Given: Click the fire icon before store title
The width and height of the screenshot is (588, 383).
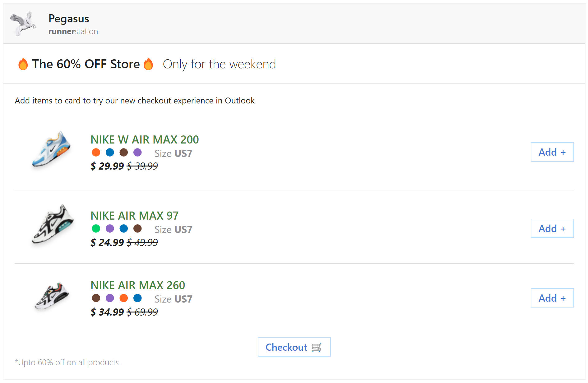Looking at the screenshot, I should tap(23, 64).
